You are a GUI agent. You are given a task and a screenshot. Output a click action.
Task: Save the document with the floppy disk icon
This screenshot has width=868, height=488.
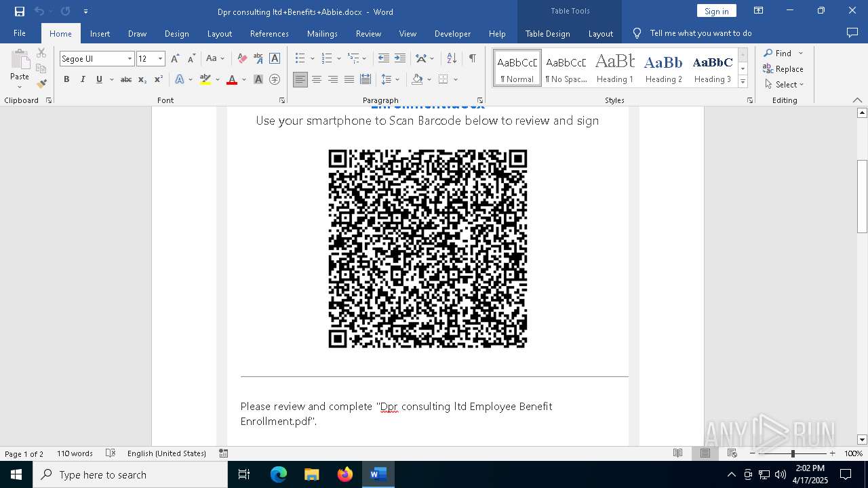[20, 12]
